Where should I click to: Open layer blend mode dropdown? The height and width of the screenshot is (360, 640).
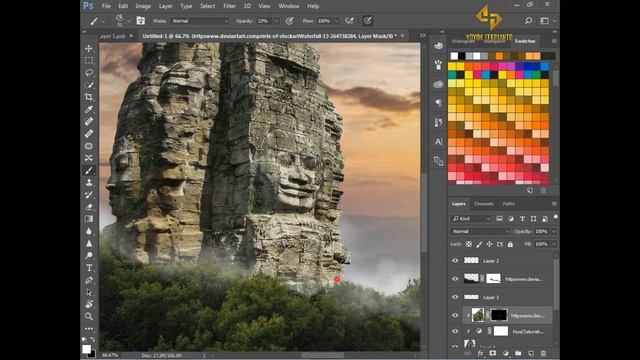click(480, 231)
